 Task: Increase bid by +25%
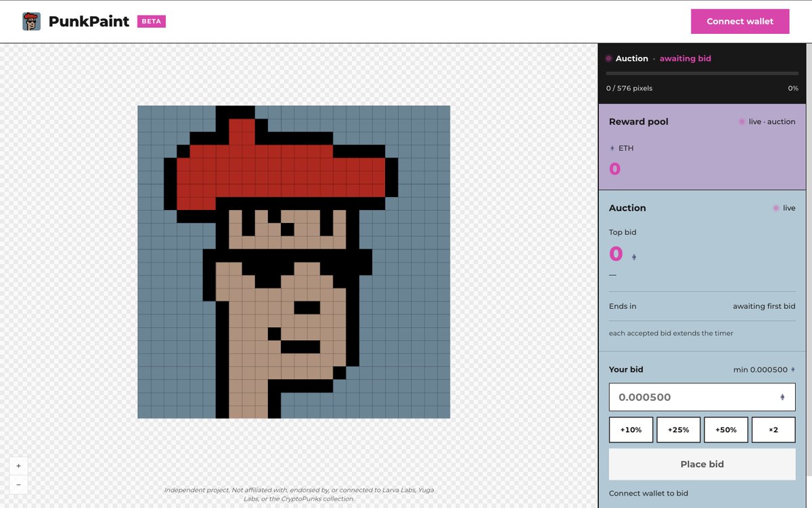tap(678, 430)
